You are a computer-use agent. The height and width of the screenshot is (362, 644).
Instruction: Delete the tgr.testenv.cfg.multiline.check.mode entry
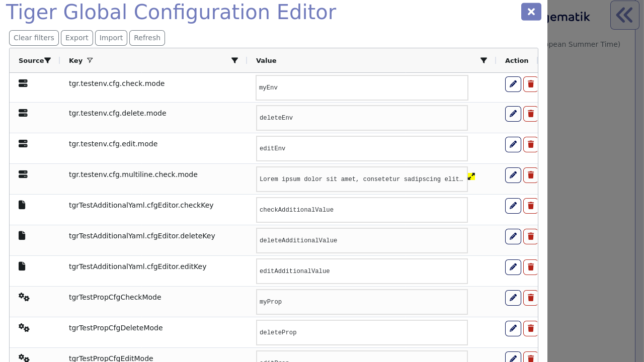coord(531,175)
